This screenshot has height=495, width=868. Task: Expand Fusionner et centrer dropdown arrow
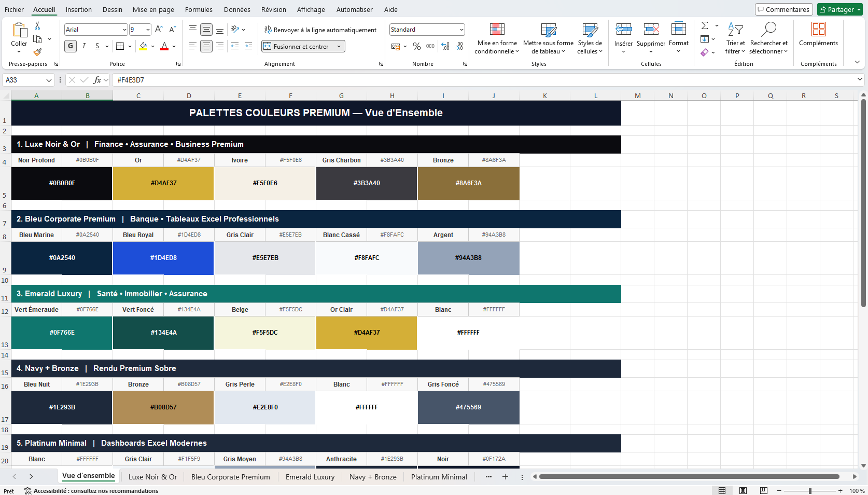(x=339, y=46)
